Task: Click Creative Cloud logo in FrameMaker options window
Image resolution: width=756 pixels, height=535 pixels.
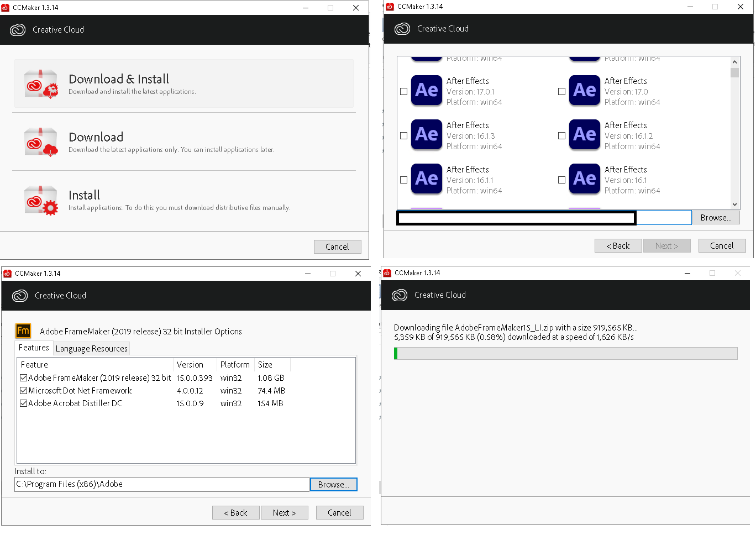Action: pyautogui.click(x=20, y=296)
